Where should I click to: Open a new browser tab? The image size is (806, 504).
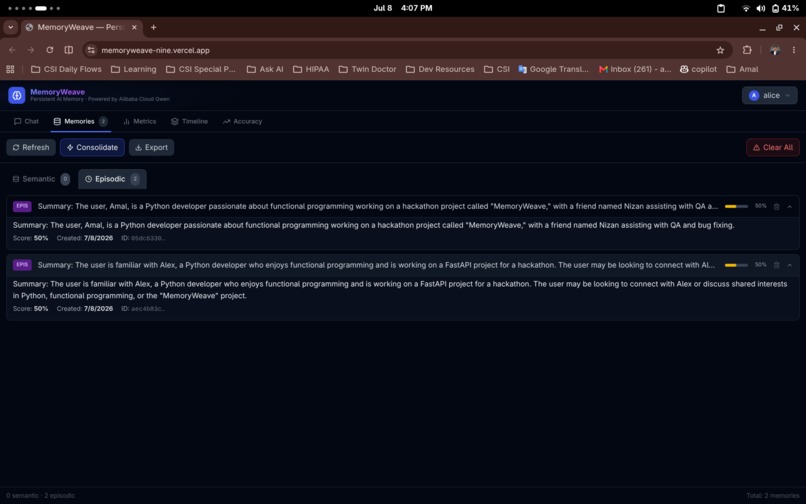[153, 27]
